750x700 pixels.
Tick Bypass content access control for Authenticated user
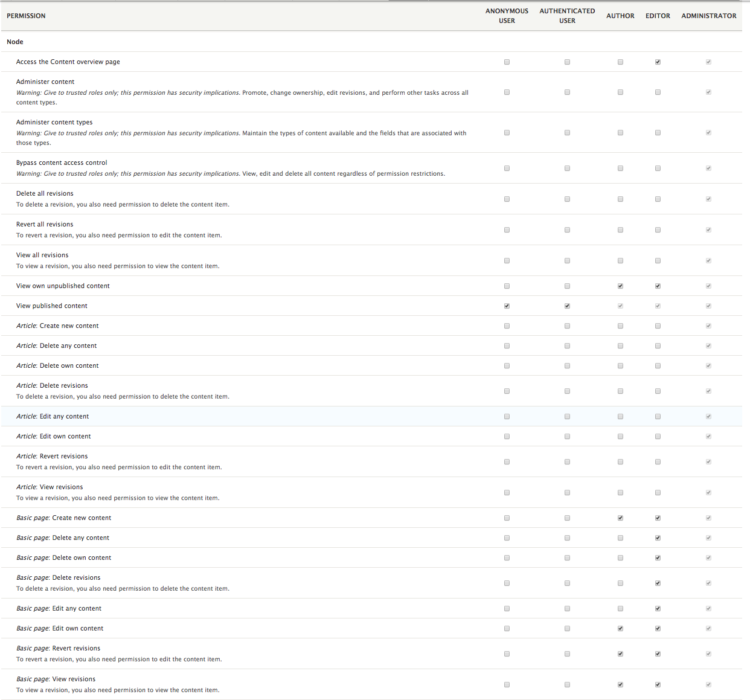point(567,169)
